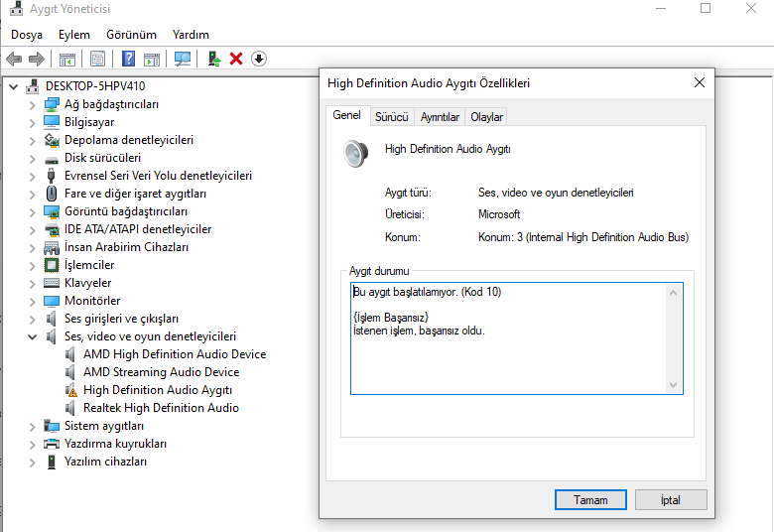This screenshot has height=532, width=774.
Task: Toggle the action pane toolbar icon
Action: 152,60
